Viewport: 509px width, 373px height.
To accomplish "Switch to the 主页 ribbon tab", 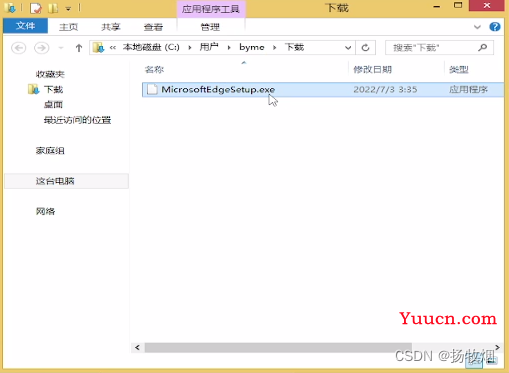I will (x=68, y=27).
